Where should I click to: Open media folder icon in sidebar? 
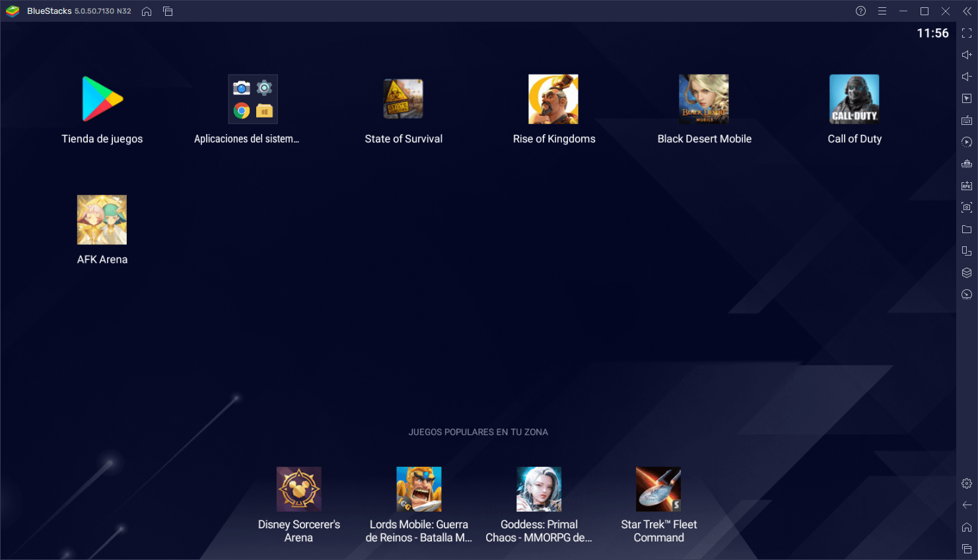(x=967, y=229)
